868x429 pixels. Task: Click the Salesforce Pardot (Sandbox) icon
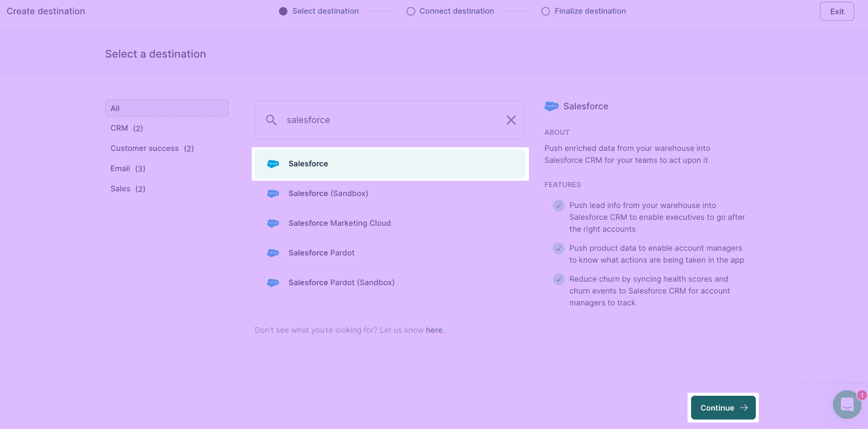tap(273, 282)
